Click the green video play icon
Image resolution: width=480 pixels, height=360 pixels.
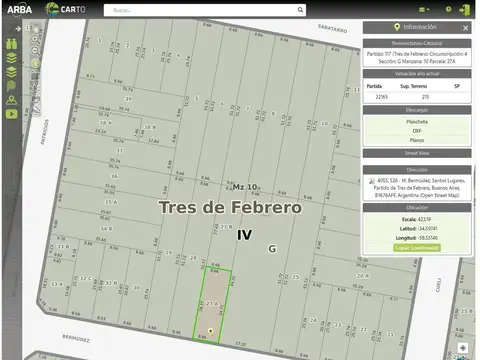[12, 114]
